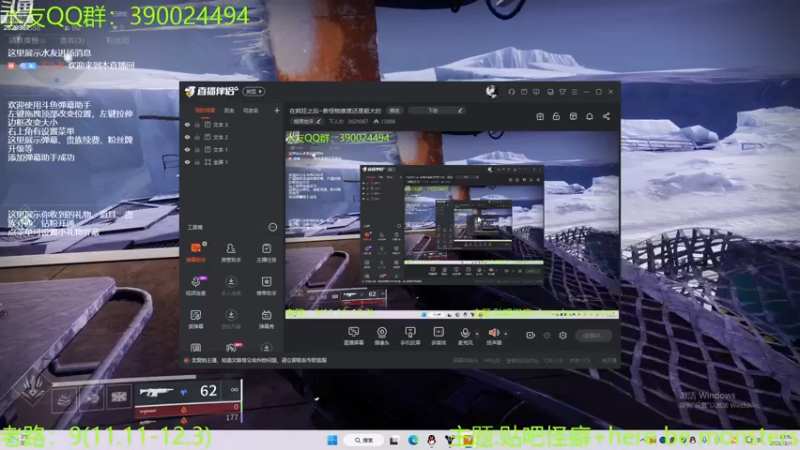800x450 pixels.
Task: Add 多媒体 multimedia source
Action: pos(438,336)
